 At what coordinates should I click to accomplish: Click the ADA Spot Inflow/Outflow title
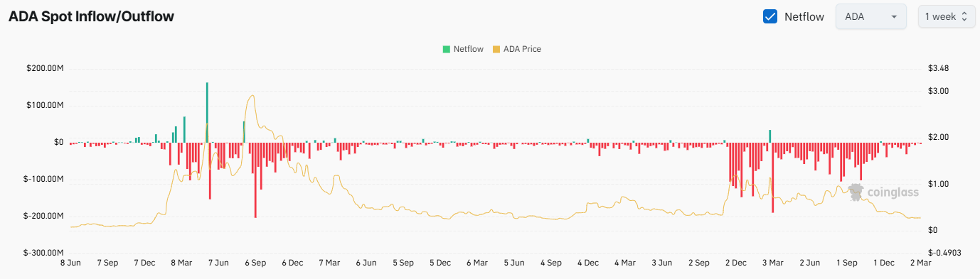(x=91, y=16)
